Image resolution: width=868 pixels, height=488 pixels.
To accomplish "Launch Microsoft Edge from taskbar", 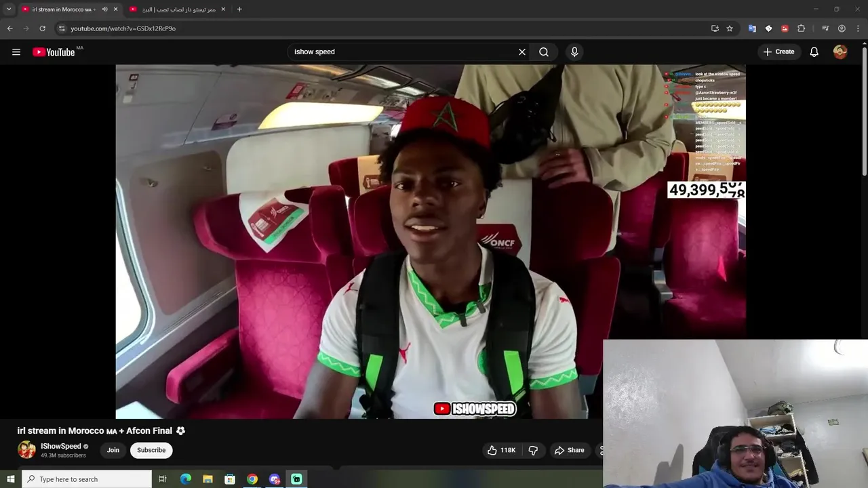I will point(185,479).
